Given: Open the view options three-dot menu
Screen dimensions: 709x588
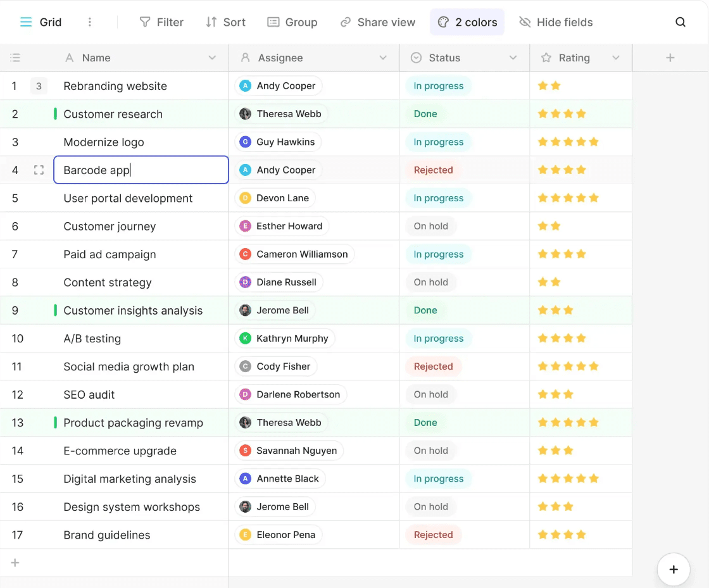Looking at the screenshot, I should pyautogui.click(x=90, y=22).
